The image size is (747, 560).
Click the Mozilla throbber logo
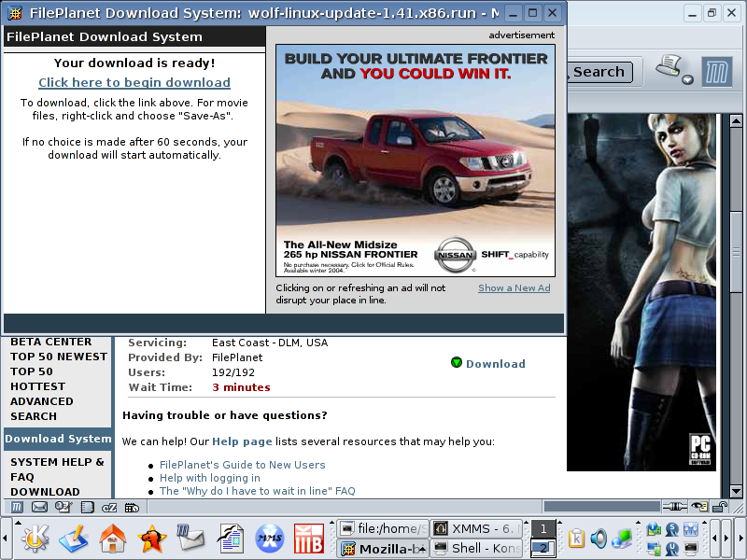click(x=716, y=72)
